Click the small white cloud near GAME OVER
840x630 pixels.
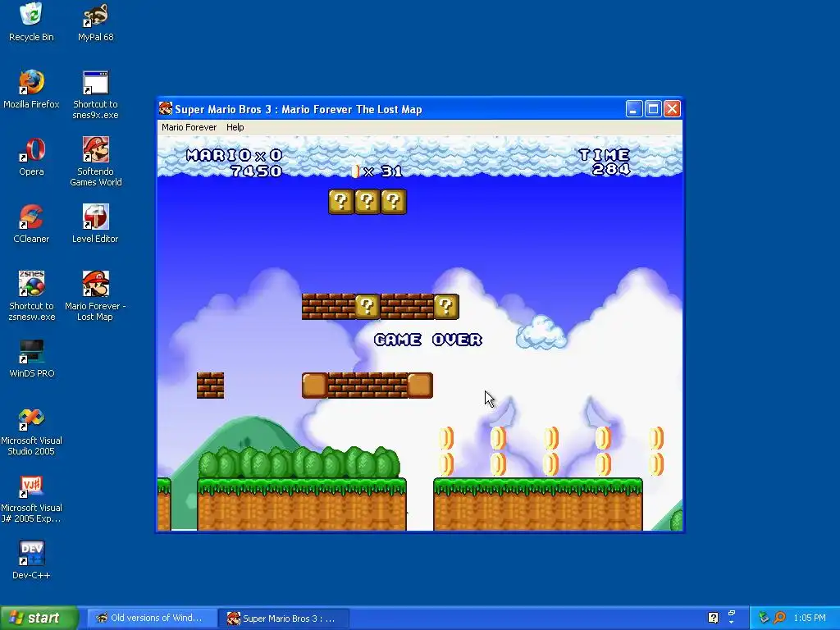(x=541, y=332)
